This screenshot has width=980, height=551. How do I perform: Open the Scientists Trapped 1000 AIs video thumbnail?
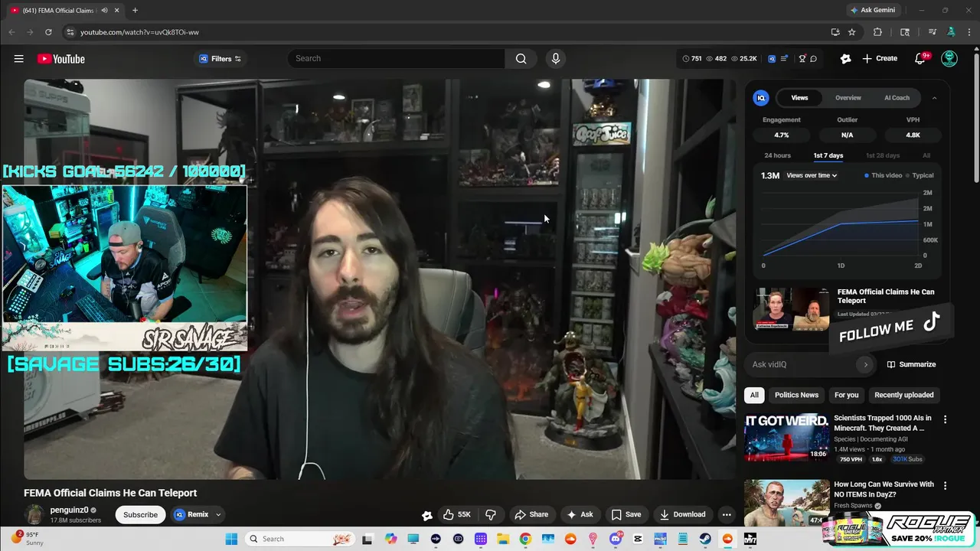786,437
